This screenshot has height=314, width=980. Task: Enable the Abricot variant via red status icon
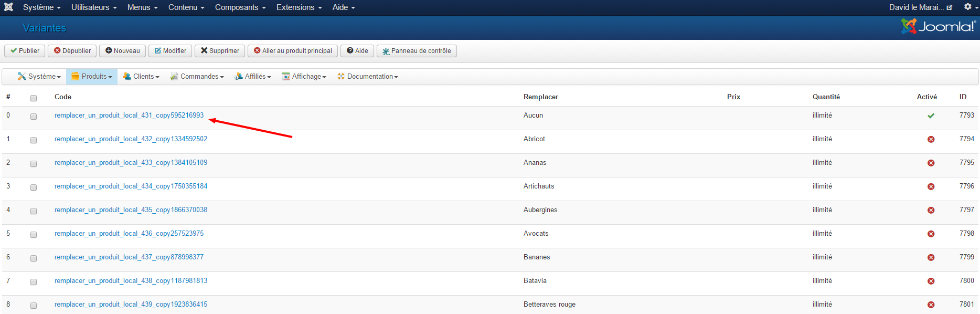tap(931, 139)
